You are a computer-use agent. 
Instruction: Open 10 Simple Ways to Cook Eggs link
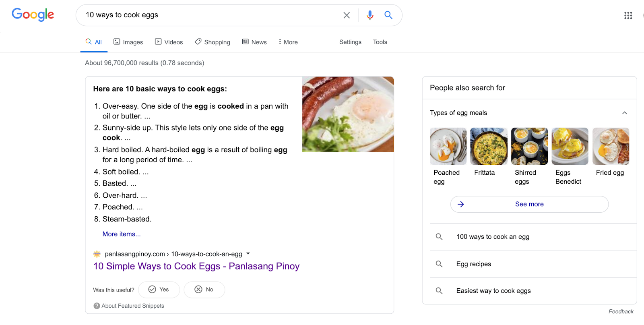click(196, 266)
